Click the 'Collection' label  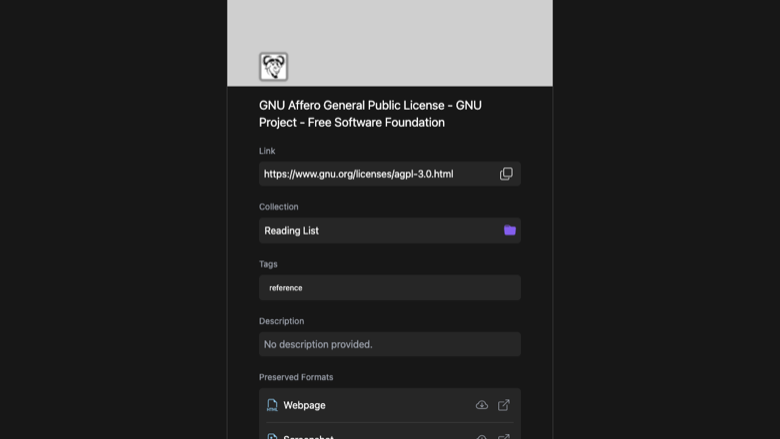(x=279, y=206)
